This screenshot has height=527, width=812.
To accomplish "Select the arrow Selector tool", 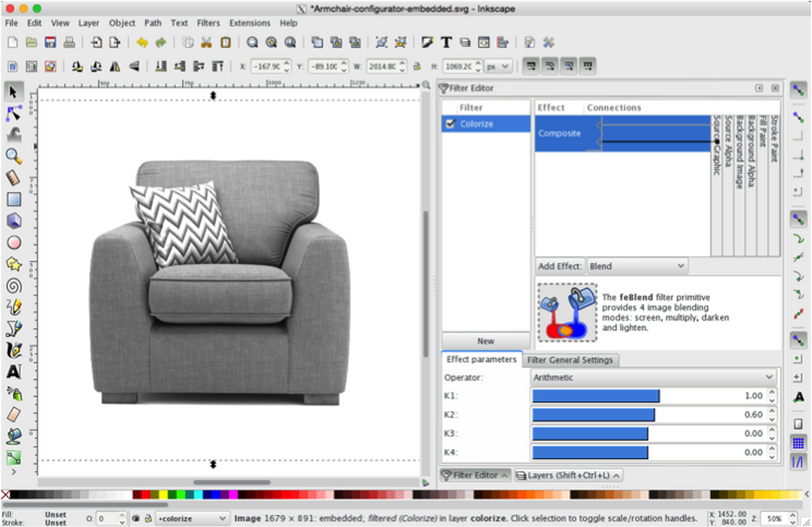I will point(13,92).
